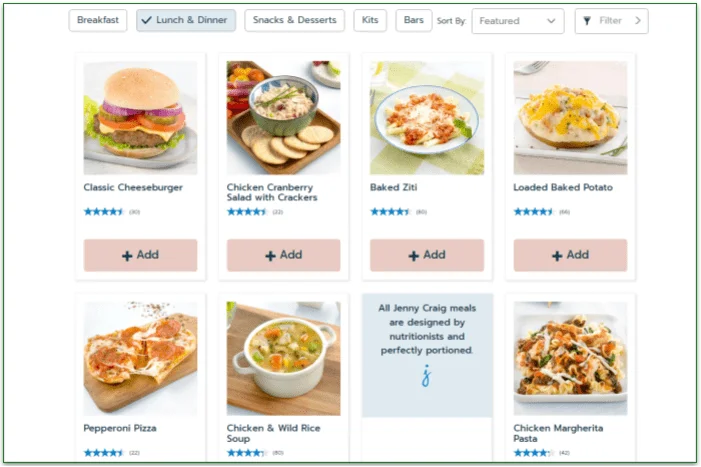This screenshot has width=701, height=467.
Task: Click the star rating under Chicken Cranberry Salad
Action: tap(246, 212)
